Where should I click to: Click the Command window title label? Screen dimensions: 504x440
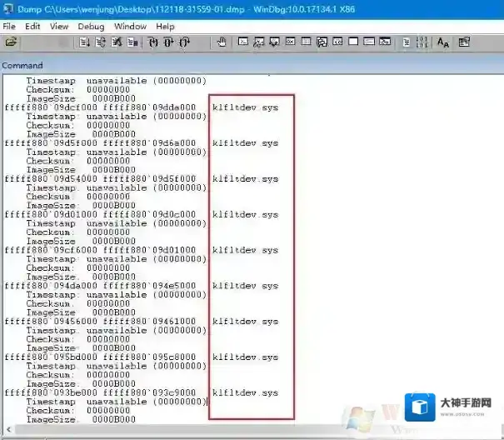pyautogui.click(x=22, y=65)
